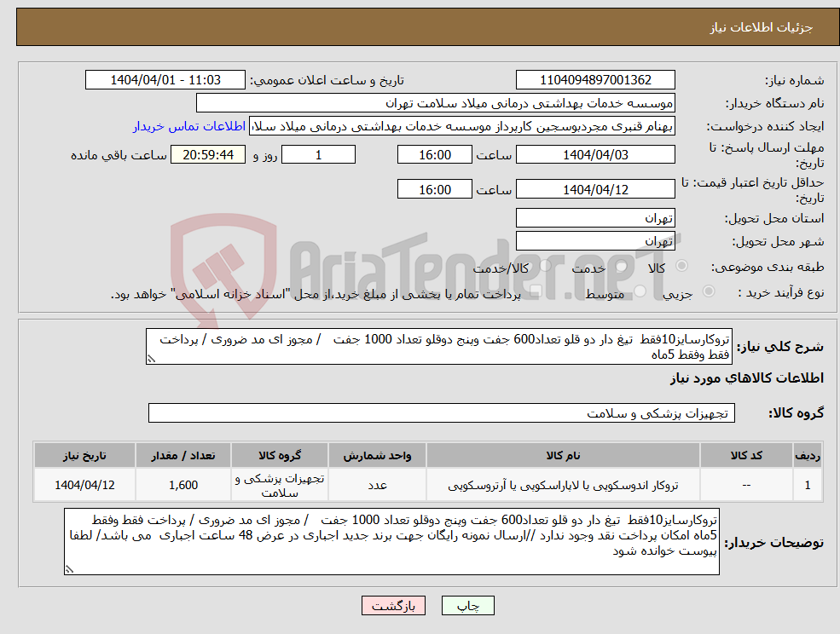Select the جزیی purchase type radio
The image size is (840, 634).
point(708,291)
